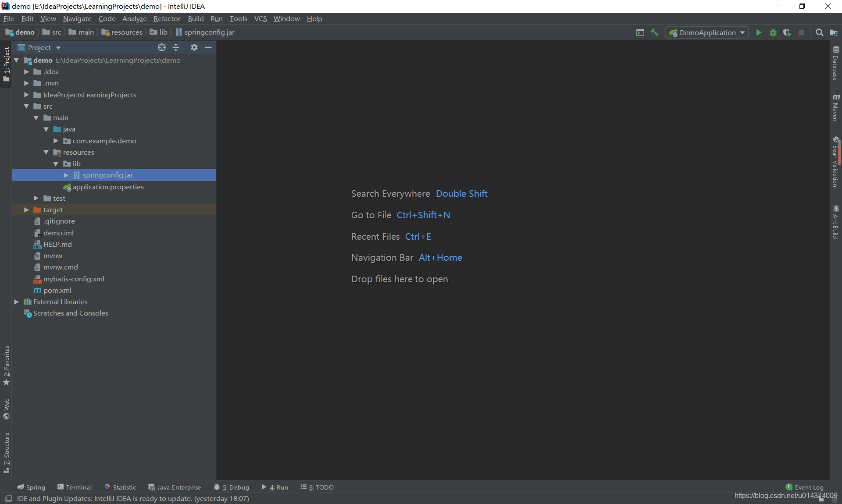Select mybatis-config.xml file
The height and width of the screenshot is (504, 842).
coord(69,279)
